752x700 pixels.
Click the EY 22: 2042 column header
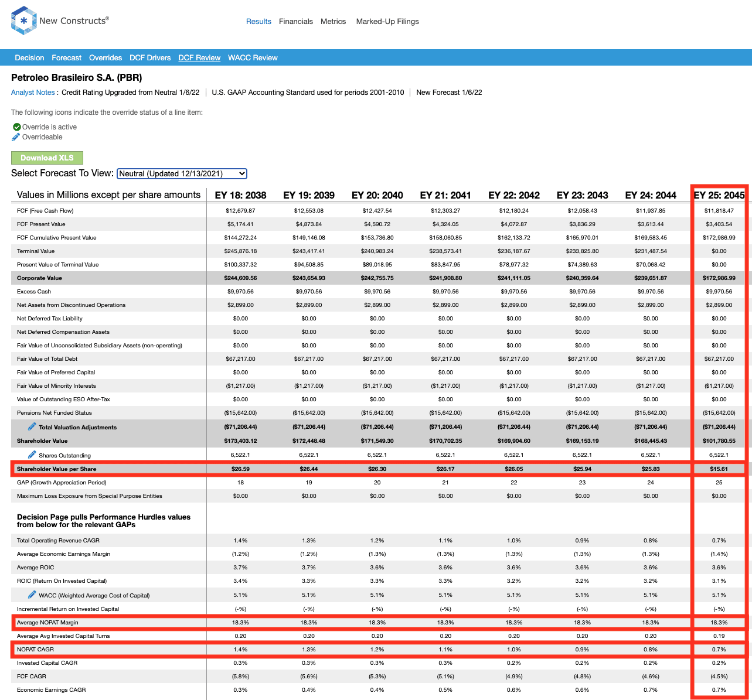[x=514, y=195]
